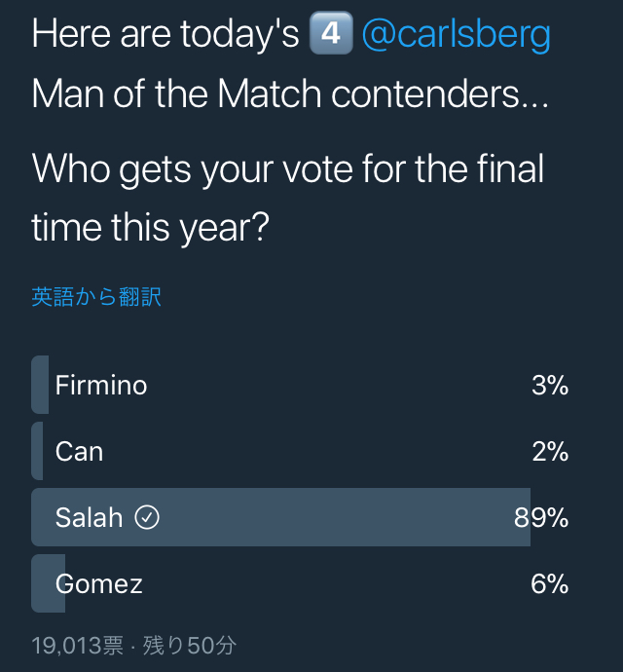Click the 3% result for Firmino
Screen dimensions: 623x672
coord(550,386)
